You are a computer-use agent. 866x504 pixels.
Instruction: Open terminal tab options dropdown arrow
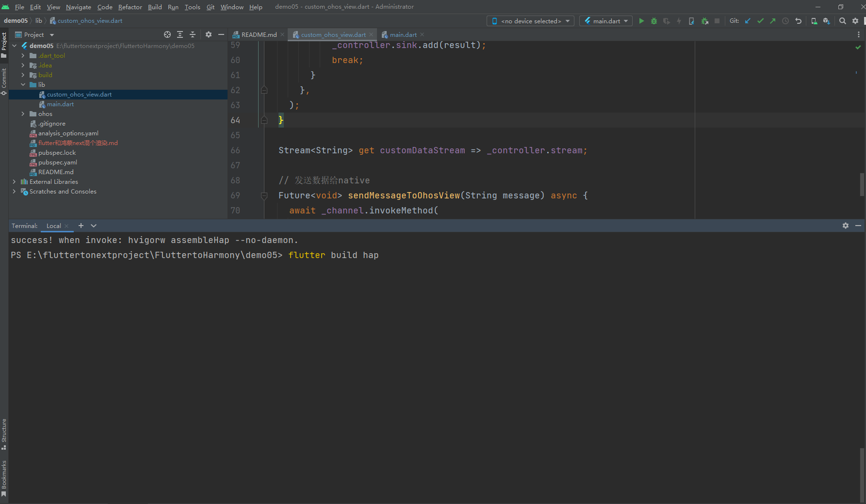94,226
